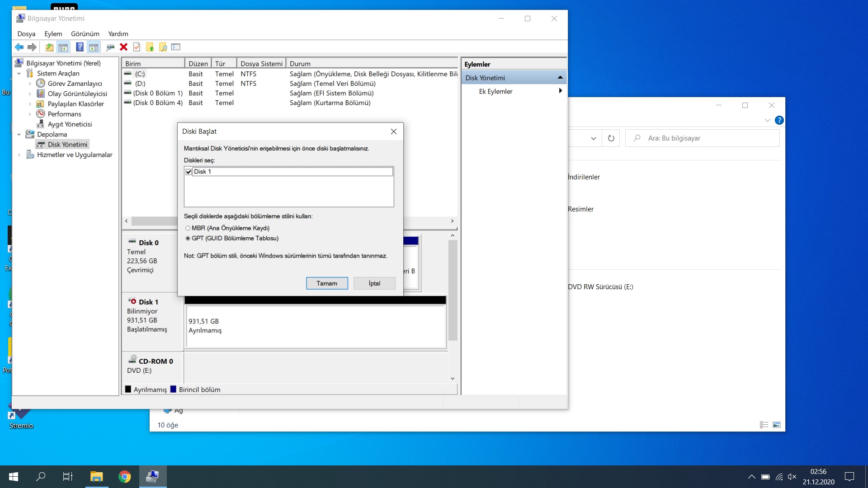Toggle the Show/Hide Console Tree toolbar icon

coord(63,47)
